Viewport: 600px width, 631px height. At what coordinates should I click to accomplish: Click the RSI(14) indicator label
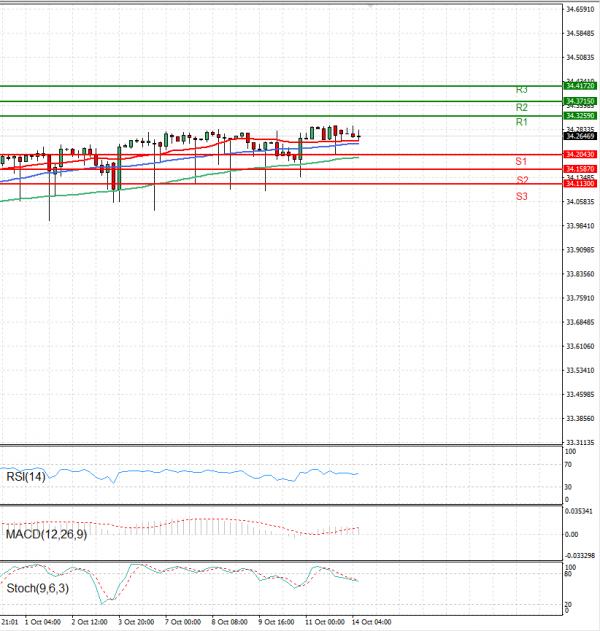26,477
